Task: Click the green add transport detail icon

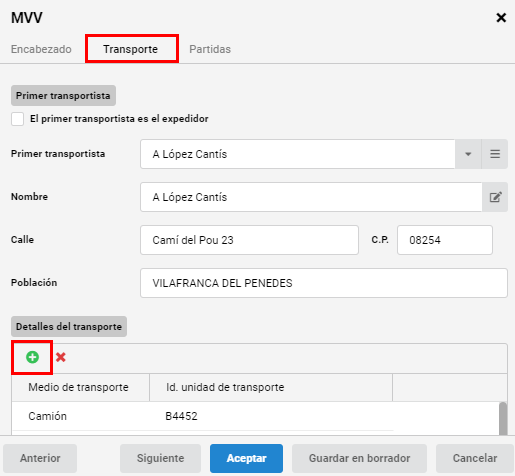Action: [x=32, y=357]
